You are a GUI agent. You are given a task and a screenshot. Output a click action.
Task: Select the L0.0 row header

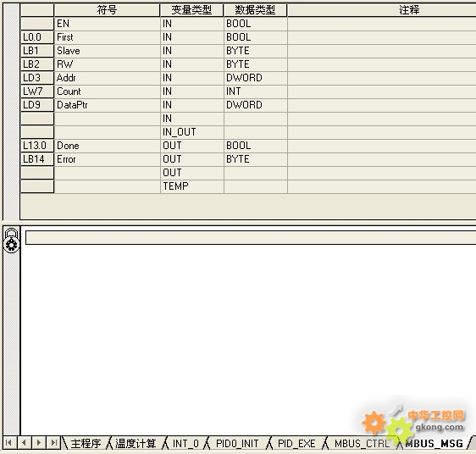coord(37,37)
